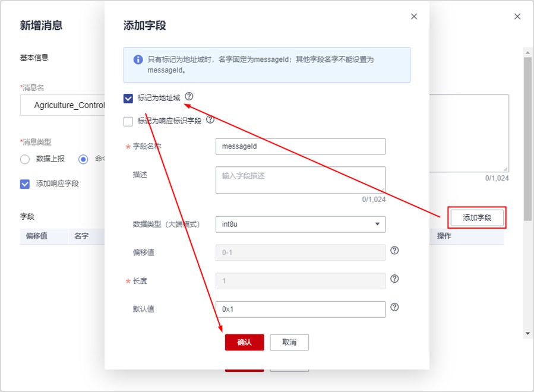Uncheck the 标记为地址域 checkbox
The image size is (534, 392).
[128, 99]
